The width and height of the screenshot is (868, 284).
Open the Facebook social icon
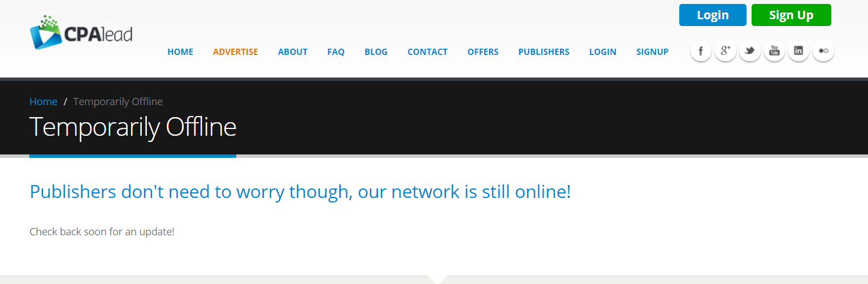[x=701, y=51]
